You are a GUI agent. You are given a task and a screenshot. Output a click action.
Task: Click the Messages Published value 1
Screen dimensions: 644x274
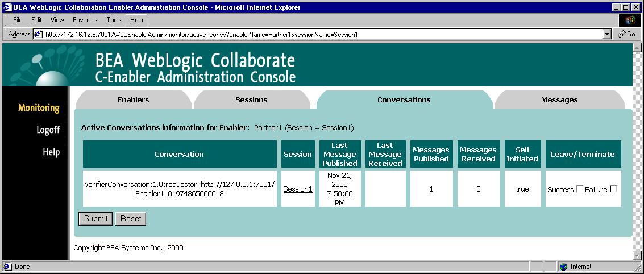click(x=431, y=189)
